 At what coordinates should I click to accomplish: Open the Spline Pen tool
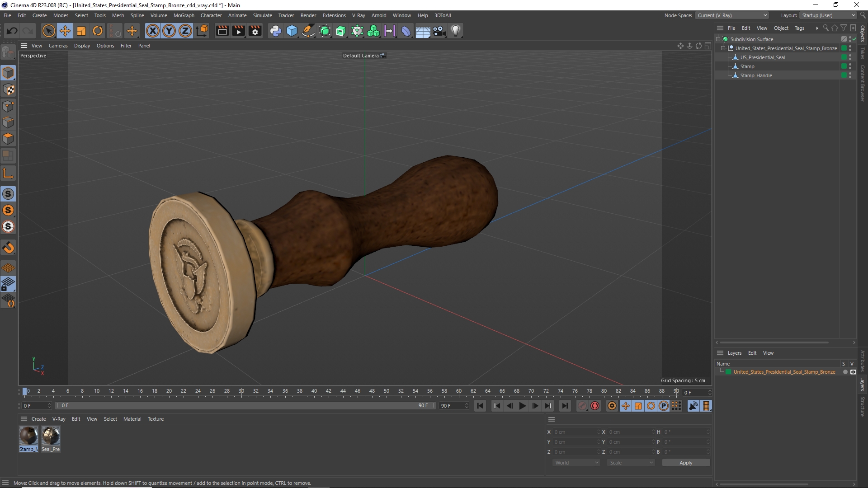(x=308, y=31)
